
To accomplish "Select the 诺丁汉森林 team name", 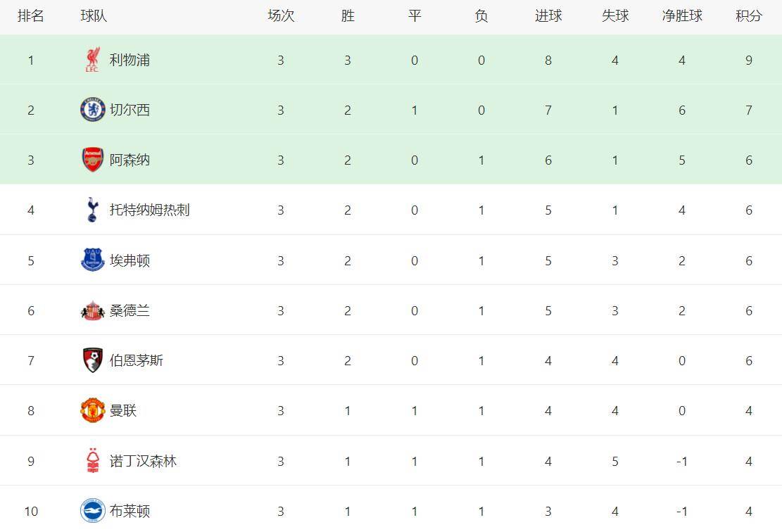I will pos(143,461).
